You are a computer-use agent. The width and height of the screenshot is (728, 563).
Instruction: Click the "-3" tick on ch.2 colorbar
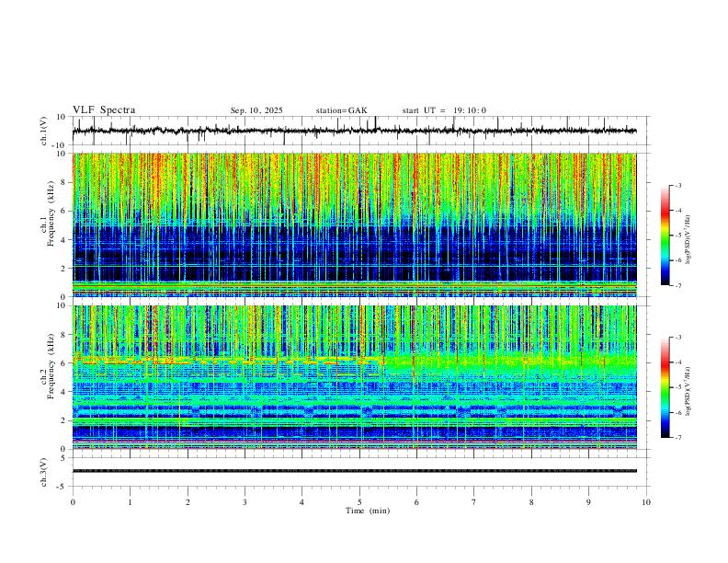678,338
